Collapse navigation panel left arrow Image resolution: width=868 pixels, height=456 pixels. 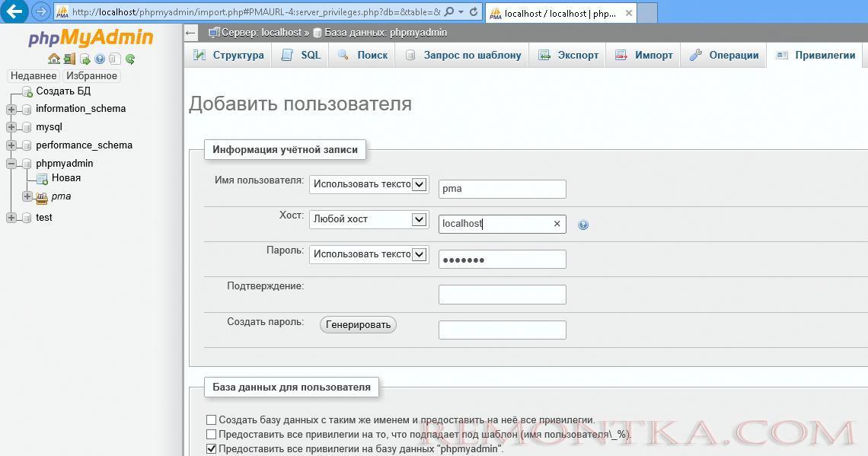[x=191, y=33]
